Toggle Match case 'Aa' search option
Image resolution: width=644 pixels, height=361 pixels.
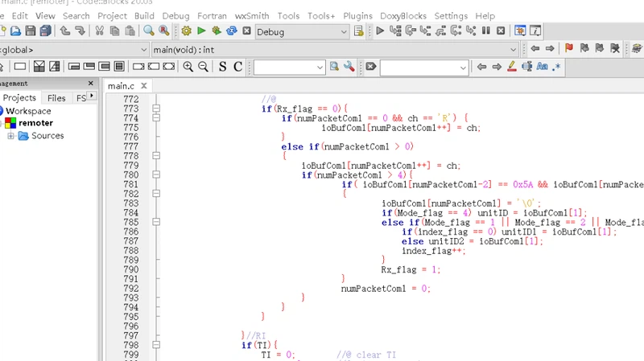542,67
